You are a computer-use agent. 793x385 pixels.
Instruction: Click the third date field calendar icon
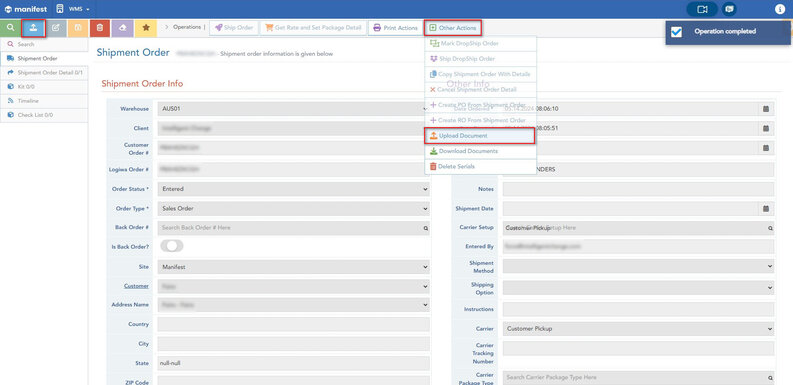pyautogui.click(x=766, y=148)
